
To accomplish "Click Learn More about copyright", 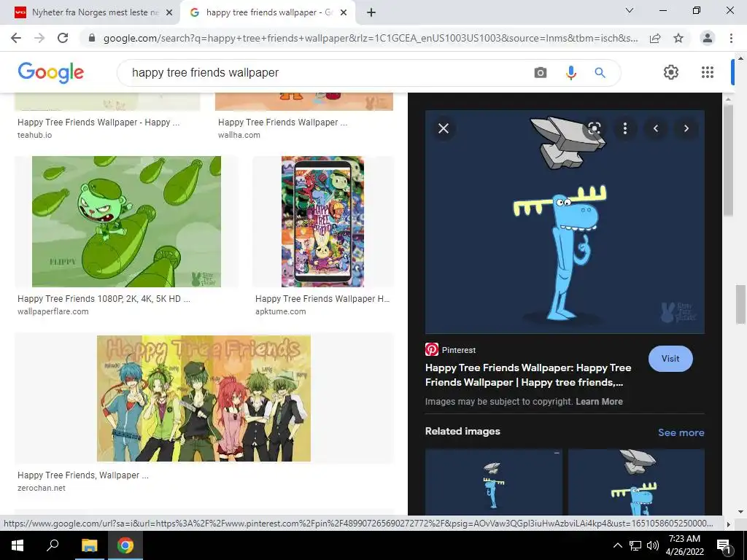I will pos(599,402).
